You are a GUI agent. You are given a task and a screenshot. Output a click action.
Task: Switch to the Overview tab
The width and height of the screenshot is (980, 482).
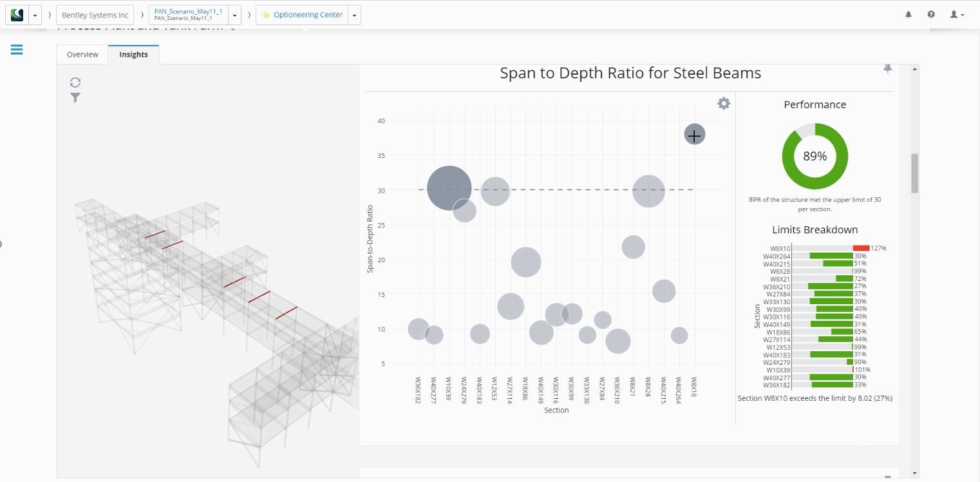coord(82,55)
